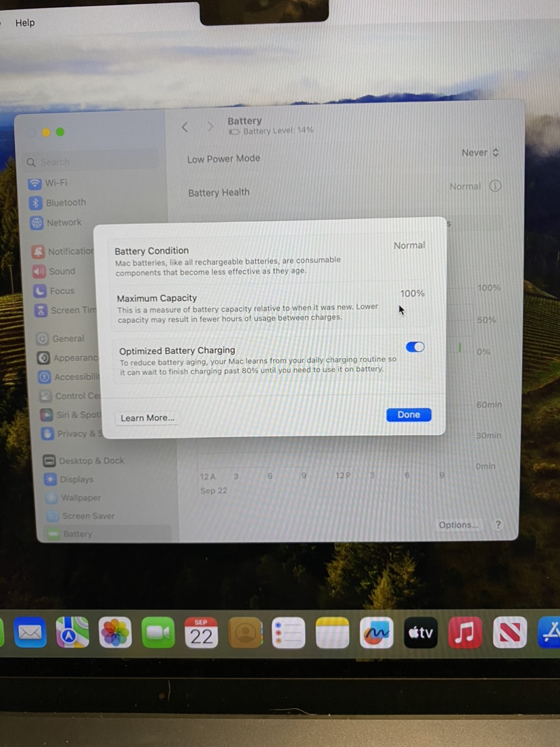Click the Search field in sidebar
The height and width of the screenshot is (747, 560).
pos(91,162)
